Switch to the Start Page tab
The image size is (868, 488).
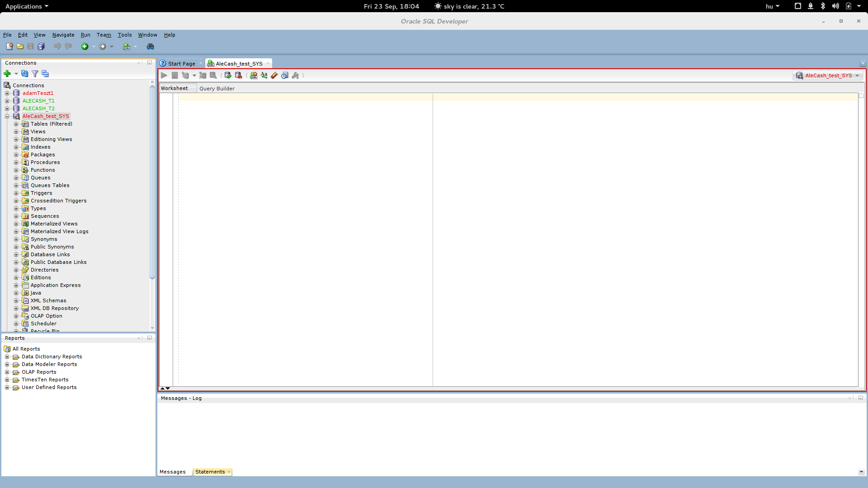click(181, 64)
